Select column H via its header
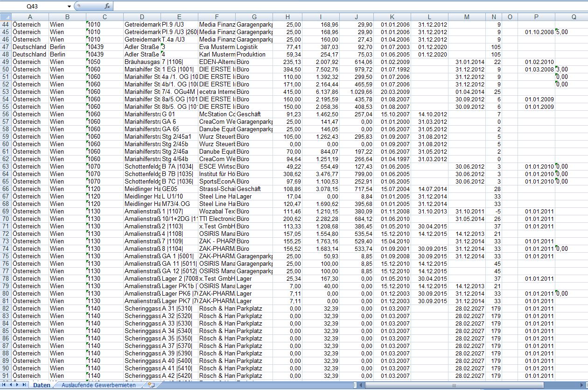 point(287,17)
